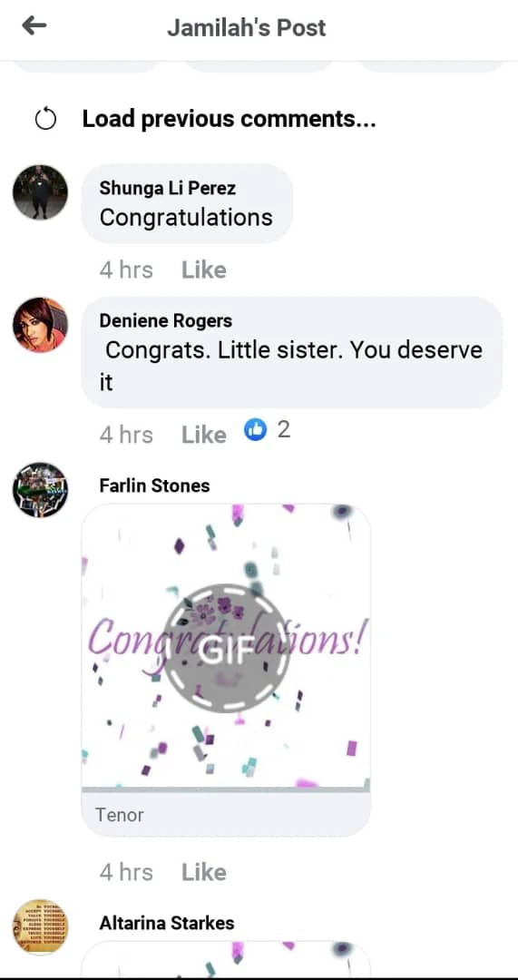Open Altarina Starkes' name link

click(x=167, y=923)
